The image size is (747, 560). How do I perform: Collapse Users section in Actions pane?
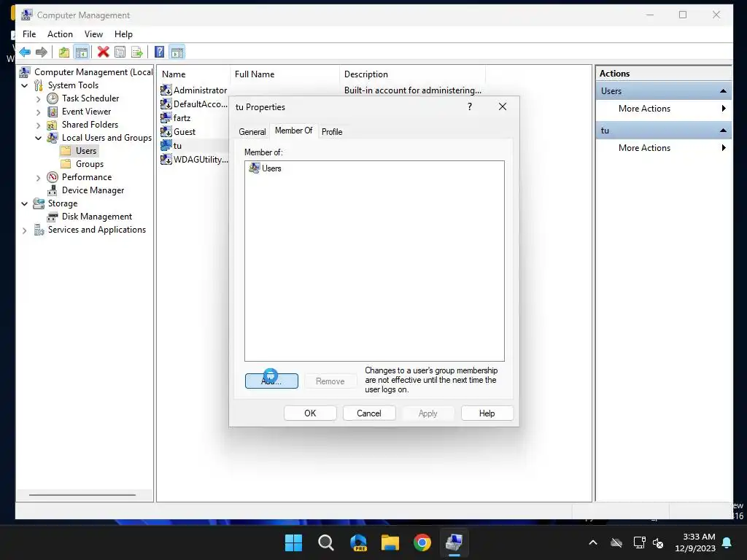point(723,91)
